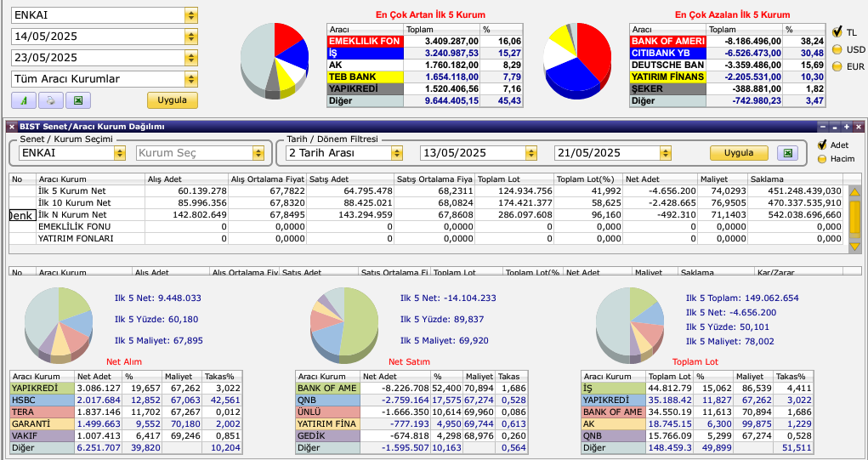Click the En Çok Azalan pie chart
Screen dimensions: 868x460
(577, 60)
